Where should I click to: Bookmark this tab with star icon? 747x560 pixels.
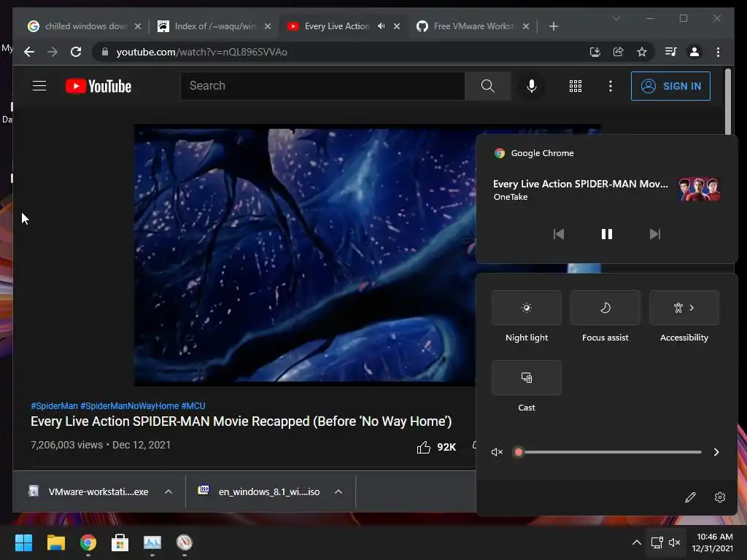point(642,52)
